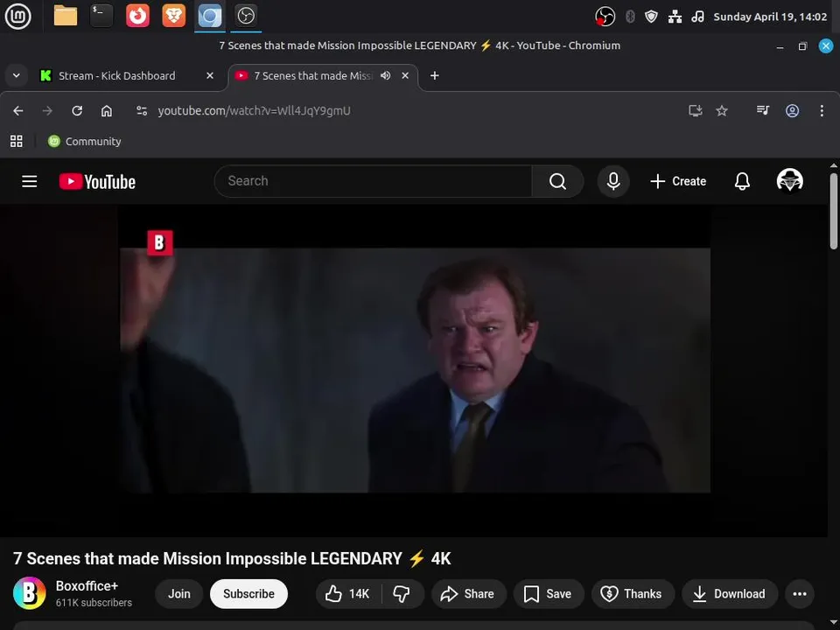Search with your voice microphone
The image size is (840, 630).
[x=613, y=181]
